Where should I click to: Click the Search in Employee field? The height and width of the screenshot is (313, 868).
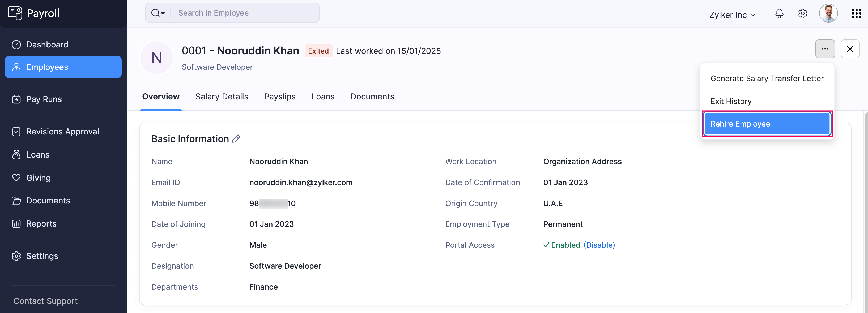(244, 13)
